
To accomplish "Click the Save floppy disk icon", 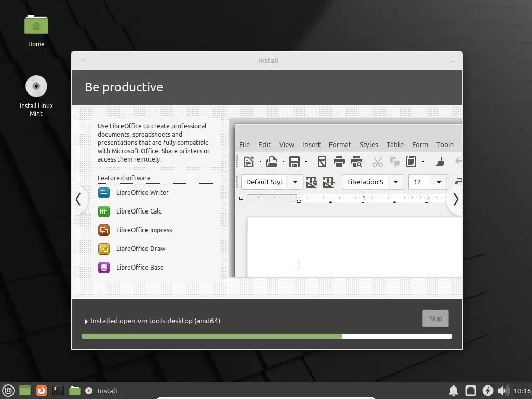I will tap(295, 162).
